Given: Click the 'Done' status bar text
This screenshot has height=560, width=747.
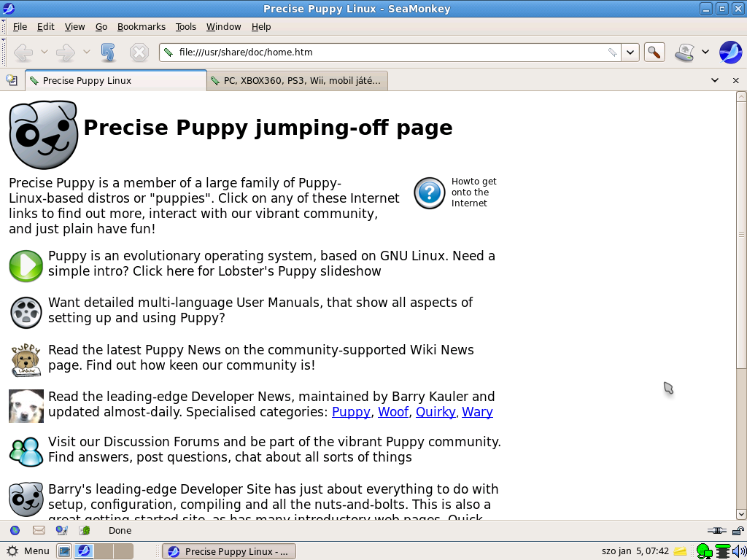Looking at the screenshot, I should click(120, 531).
